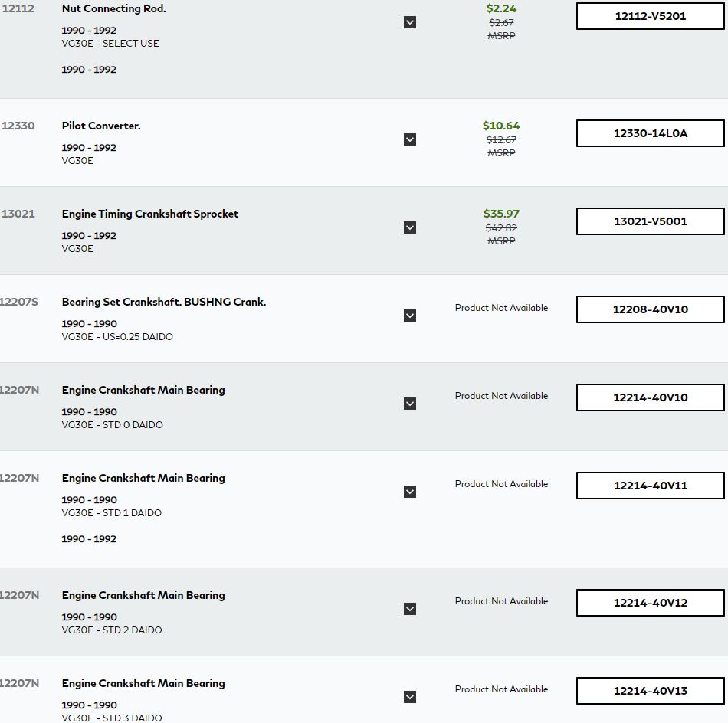Screen dimensions: 728x723
Task: Click the Engine Timing Crankshaft Sprocket title
Action: [150, 214]
